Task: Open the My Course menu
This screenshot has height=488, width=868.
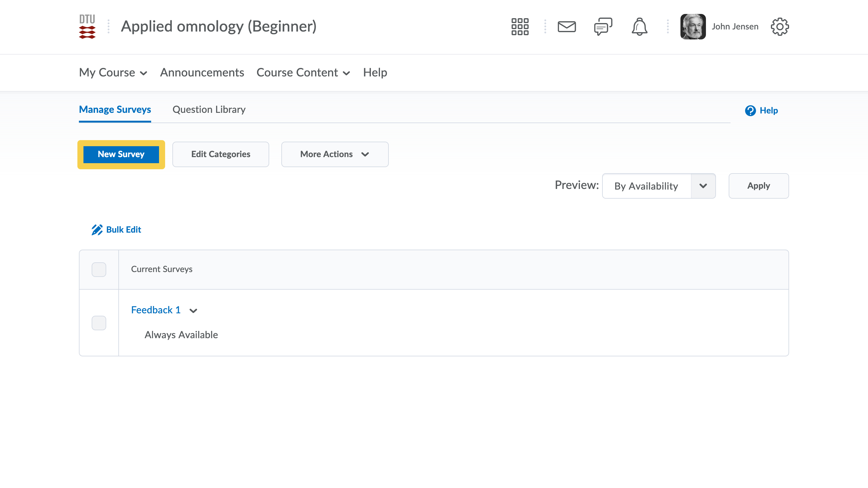Action: coord(113,72)
